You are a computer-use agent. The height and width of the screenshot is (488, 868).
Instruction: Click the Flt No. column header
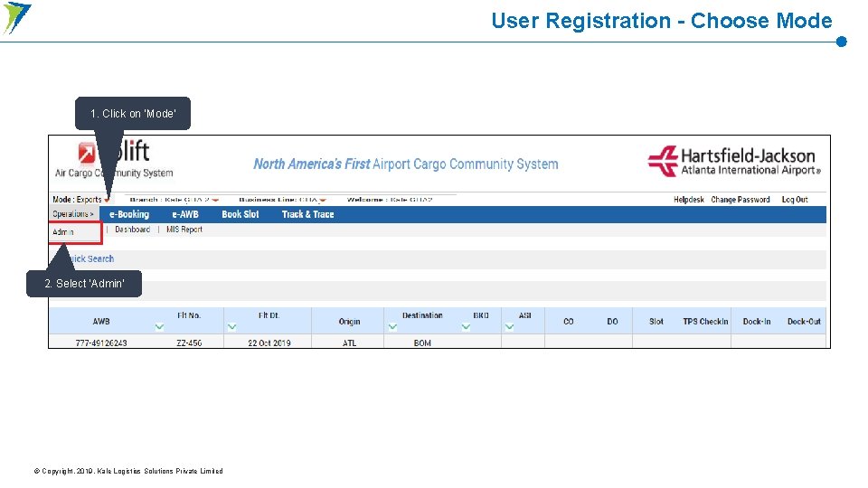click(x=189, y=315)
